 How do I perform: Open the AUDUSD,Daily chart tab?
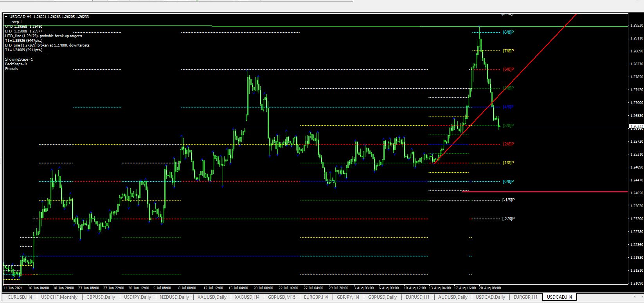coord(453,297)
